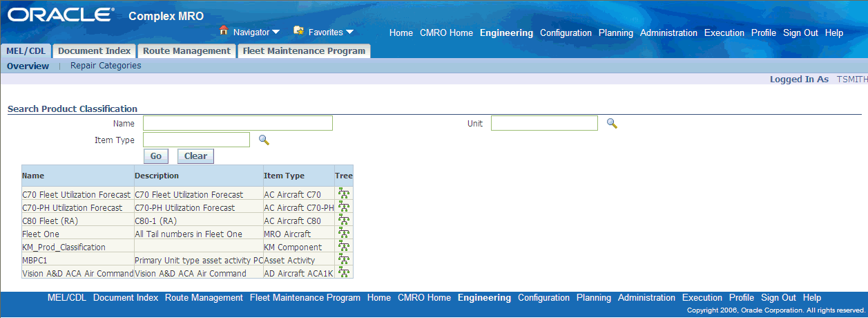This screenshot has height=318, width=868.
Task: Click Home link in top navigation
Action: tap(401, 33)
